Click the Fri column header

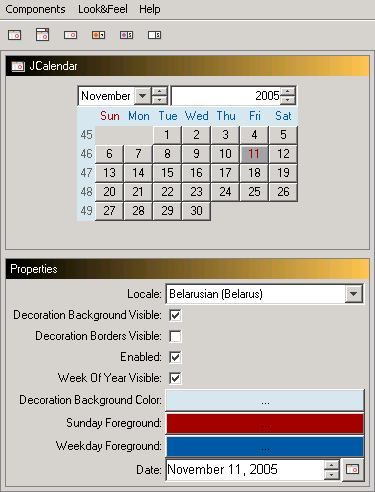pyautogui.click(x=255, y=116)
